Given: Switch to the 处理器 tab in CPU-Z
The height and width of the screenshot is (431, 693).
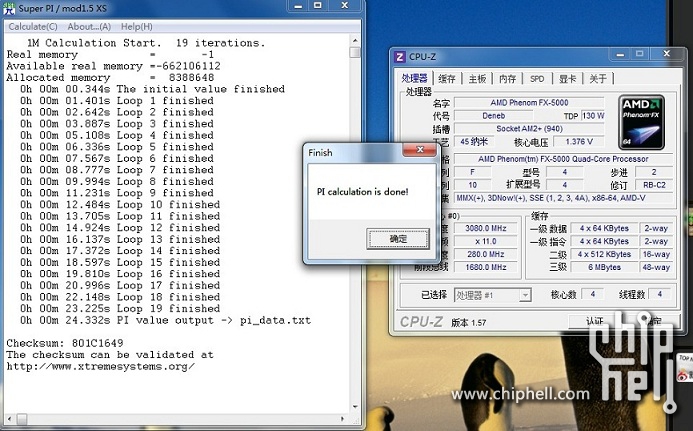Looking at the screenshot, I should pos(414,78).
